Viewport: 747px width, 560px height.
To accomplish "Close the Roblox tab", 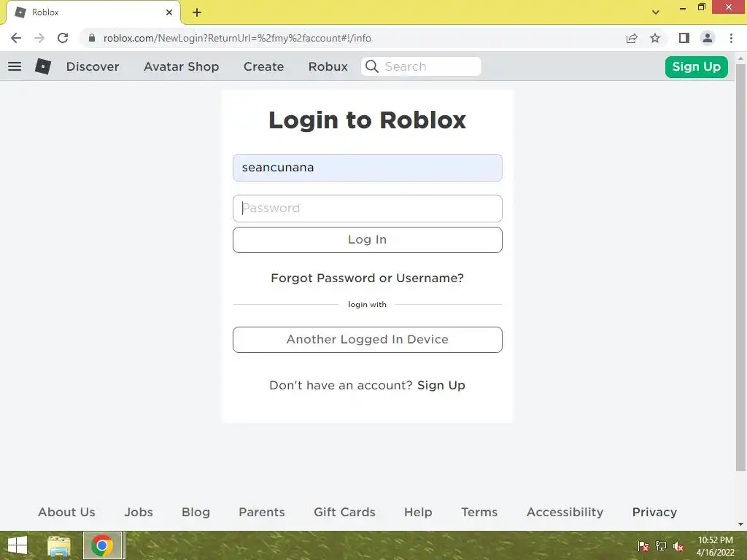I will (x=169, y=12).
